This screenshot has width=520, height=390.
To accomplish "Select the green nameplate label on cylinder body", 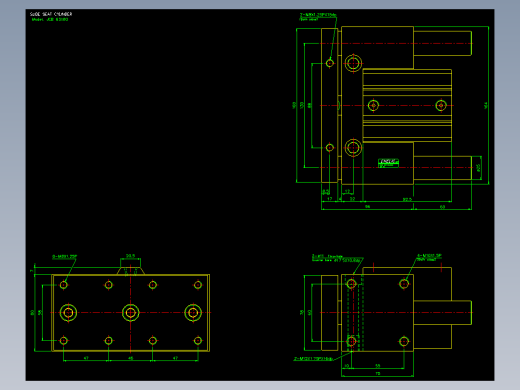I will pyautogui.click(x=388, y=163).
